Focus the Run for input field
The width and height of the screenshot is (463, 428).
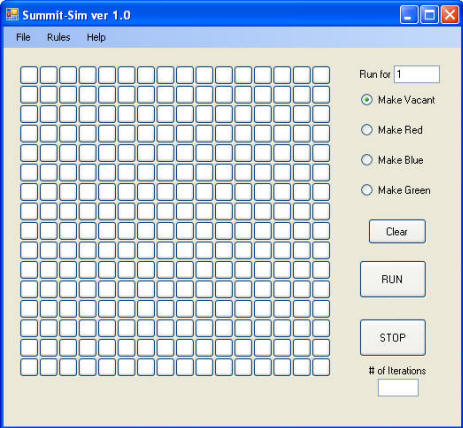pos(417,74)
